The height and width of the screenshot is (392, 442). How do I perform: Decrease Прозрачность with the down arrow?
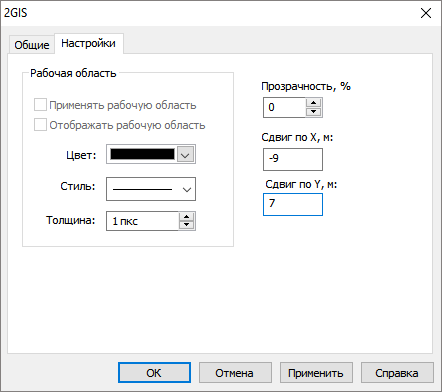pyautogui.click(x=314, y=111)
